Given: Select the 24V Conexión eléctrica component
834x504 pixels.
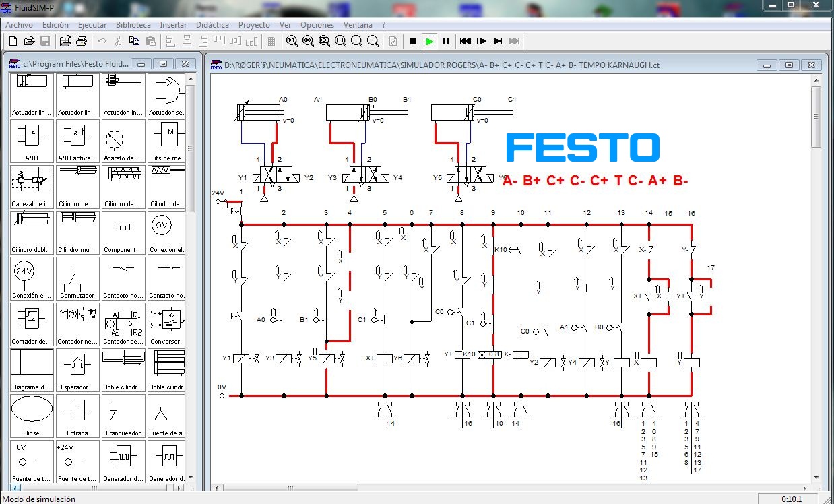Looking at the screenshot, I should [x=32, y=278].
